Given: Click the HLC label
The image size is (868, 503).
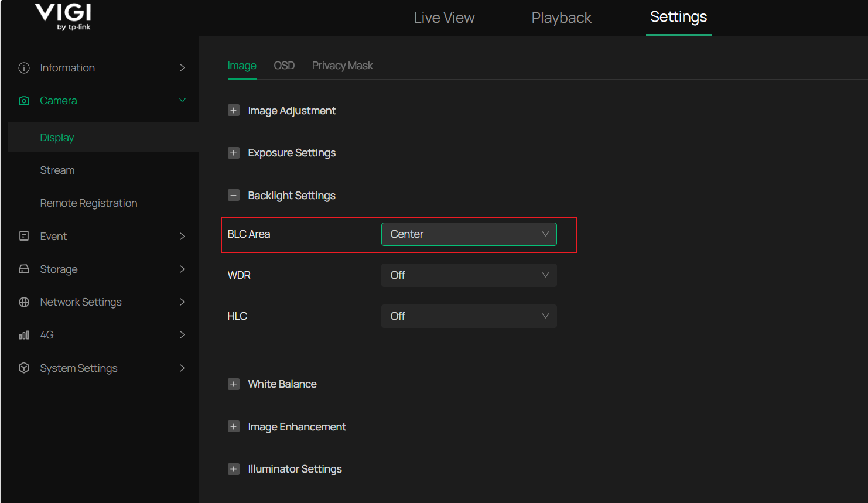Looking at the screenshot, I should point(237,316).
